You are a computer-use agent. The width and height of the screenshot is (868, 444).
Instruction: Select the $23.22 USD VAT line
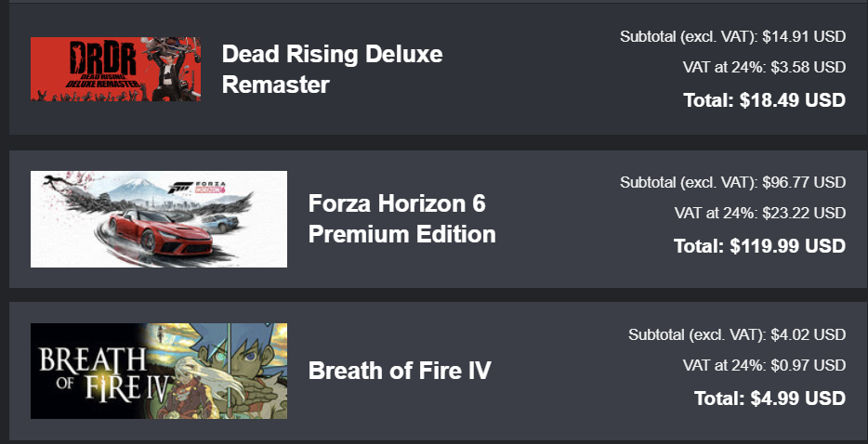[759, 214]
